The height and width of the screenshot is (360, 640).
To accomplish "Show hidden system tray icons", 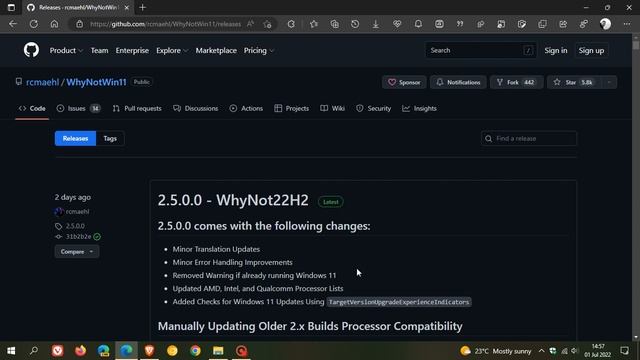I will pyautogui.click(x=541, y=351).
